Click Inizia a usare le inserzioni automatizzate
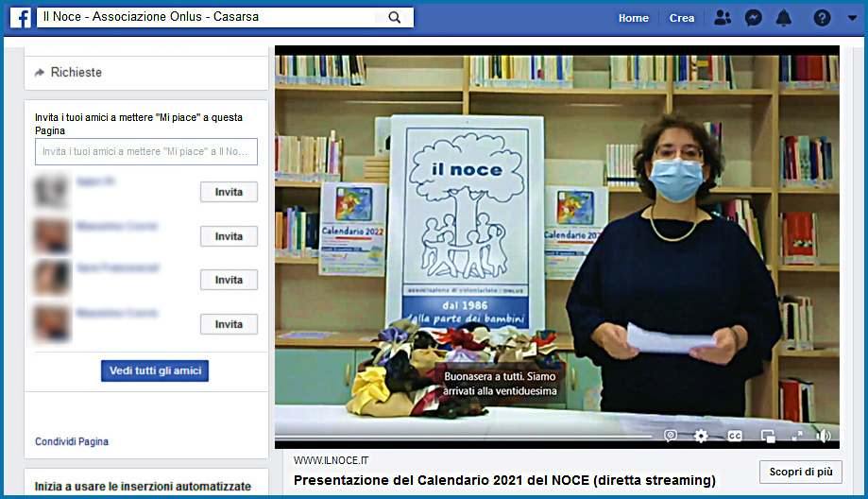Image resolution: width=868 pixels, height=499 pixels. point(143,487)
